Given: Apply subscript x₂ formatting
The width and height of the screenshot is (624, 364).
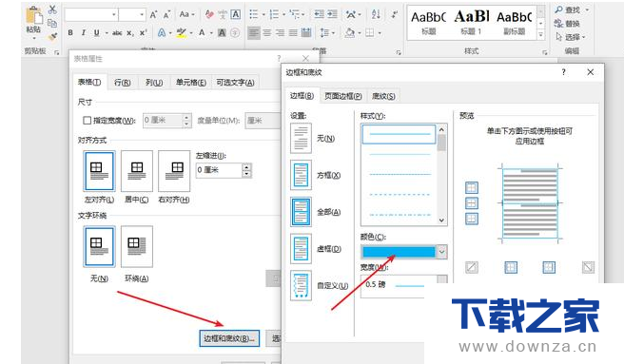Looking at the screenshot, I should [130, 33].
